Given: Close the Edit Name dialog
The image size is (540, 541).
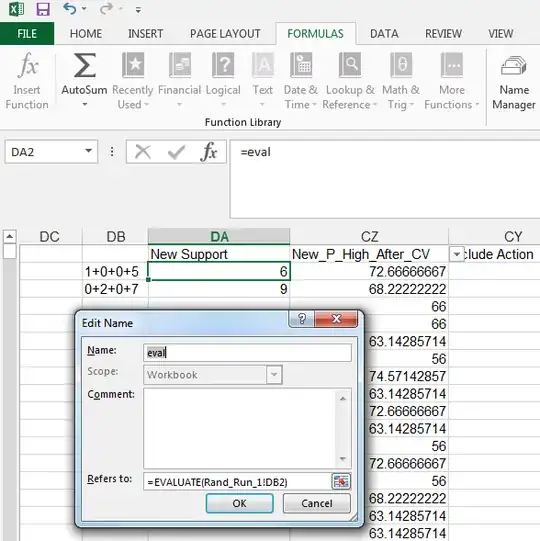Looking at the screenshot, I should [x=336, y=318].
